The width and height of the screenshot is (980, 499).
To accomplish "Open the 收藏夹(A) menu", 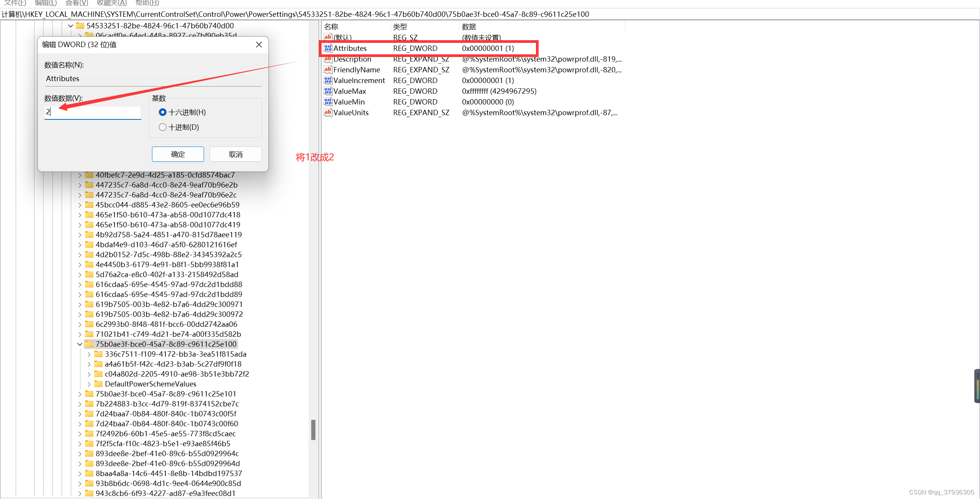I will [x=111, y=3].
